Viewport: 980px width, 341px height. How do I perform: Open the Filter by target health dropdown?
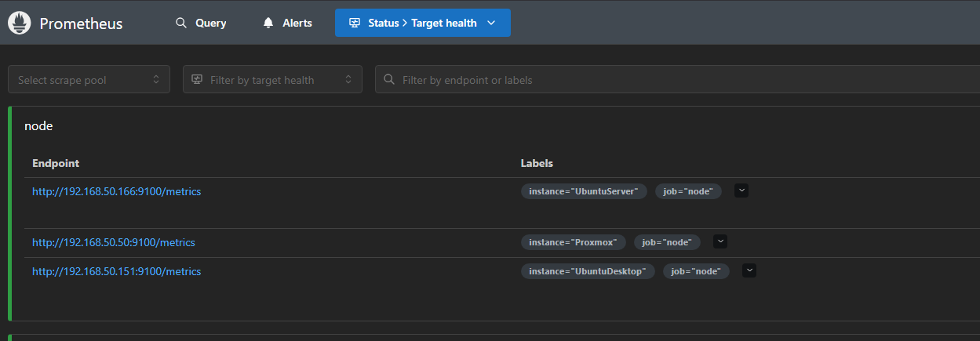point(272,79)
